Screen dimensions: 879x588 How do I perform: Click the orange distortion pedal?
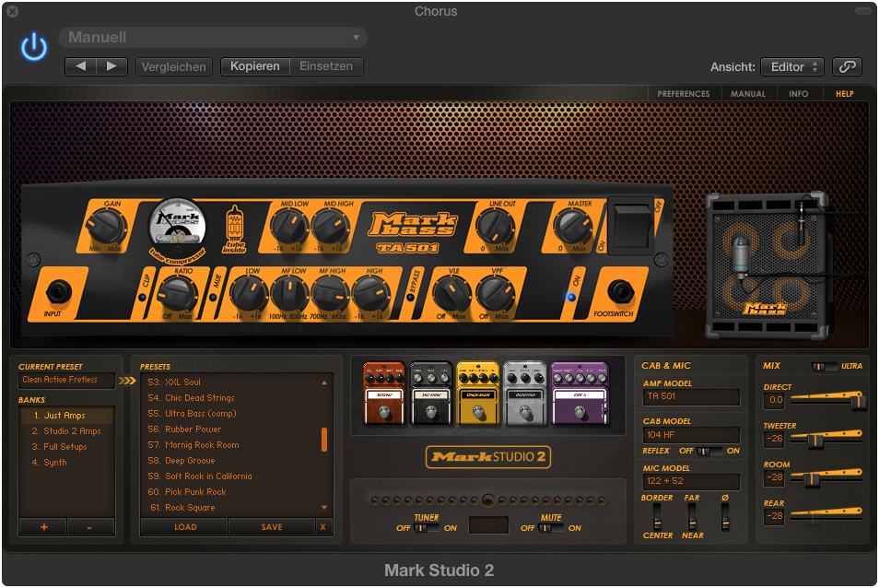tap(384, 394)
